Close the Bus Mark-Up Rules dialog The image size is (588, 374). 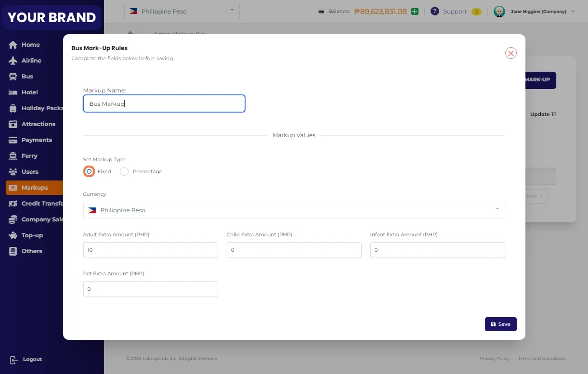click(510, 53)
